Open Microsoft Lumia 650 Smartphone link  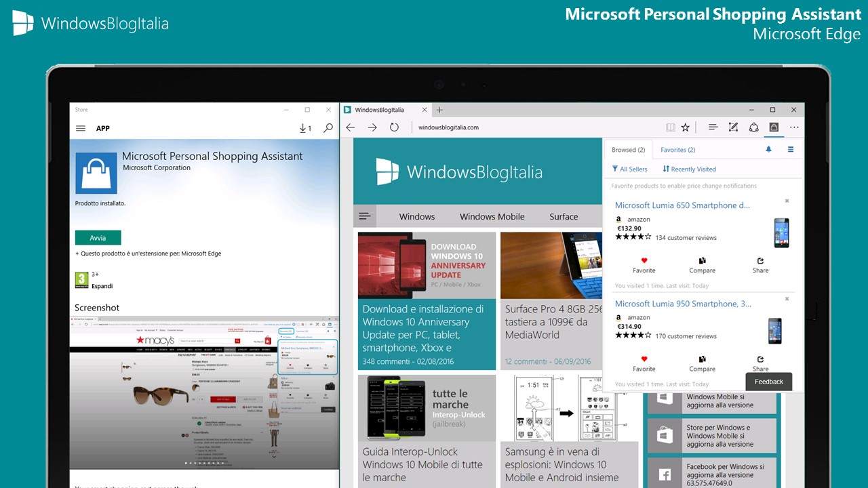click(682, 205)
